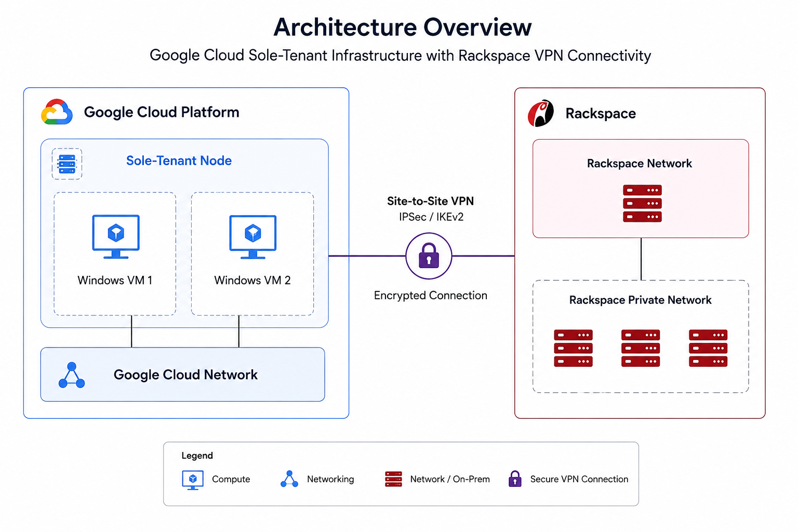Click the Google Cloud Network label
Screen dimensions: 798x532
tap(185, 375)
